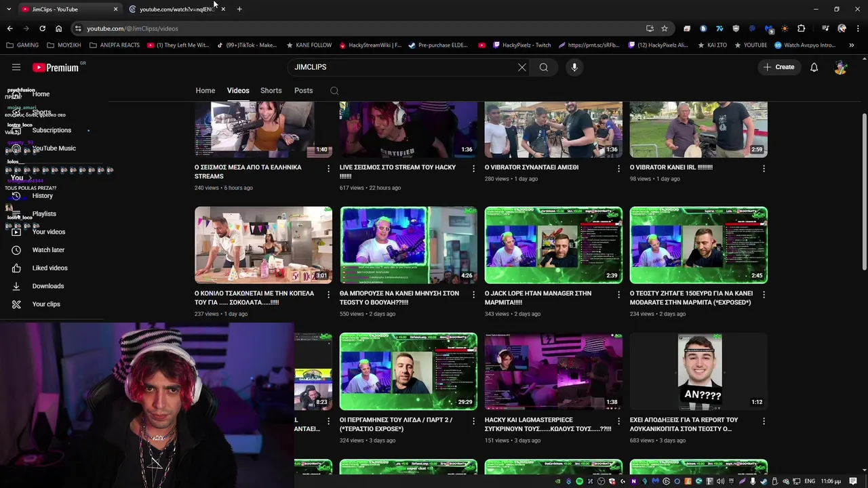Open the channel Posts tab

tap(304, 91)
